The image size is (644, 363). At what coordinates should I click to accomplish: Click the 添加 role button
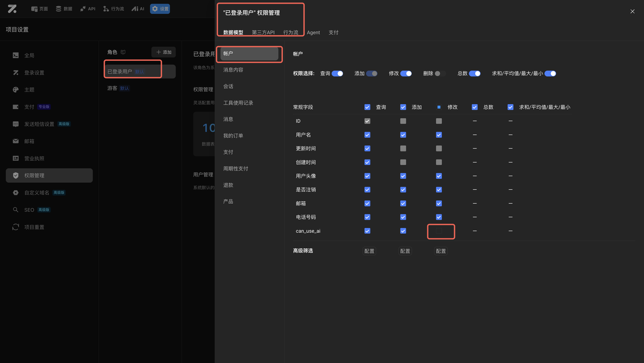pyautogui.click(x=164, y=52)
